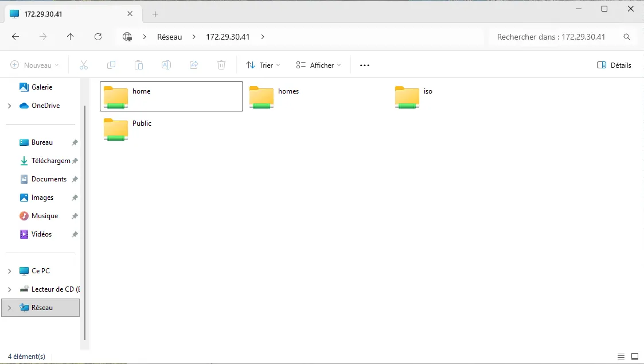The width and height of the screenshot is (644, 364).
Task: Go up one level with the up arrow
Action: click(x=71, y=37)
